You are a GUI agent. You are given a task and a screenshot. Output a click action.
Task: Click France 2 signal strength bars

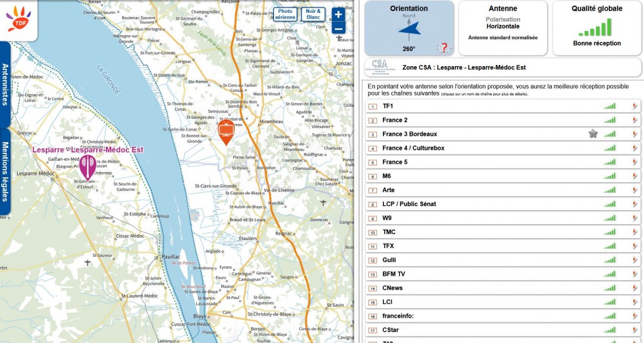(610, 120)
